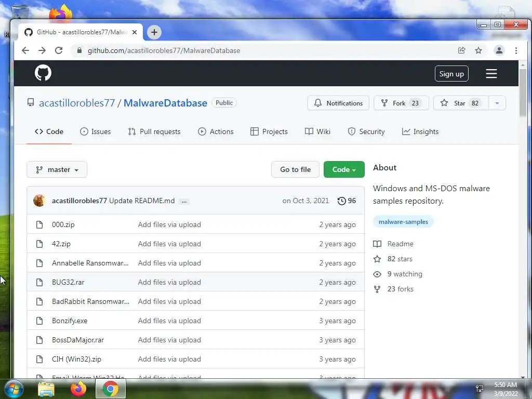Open a new tab with plus button
This screenshot has width=532, height=399.
pos(154,32)
